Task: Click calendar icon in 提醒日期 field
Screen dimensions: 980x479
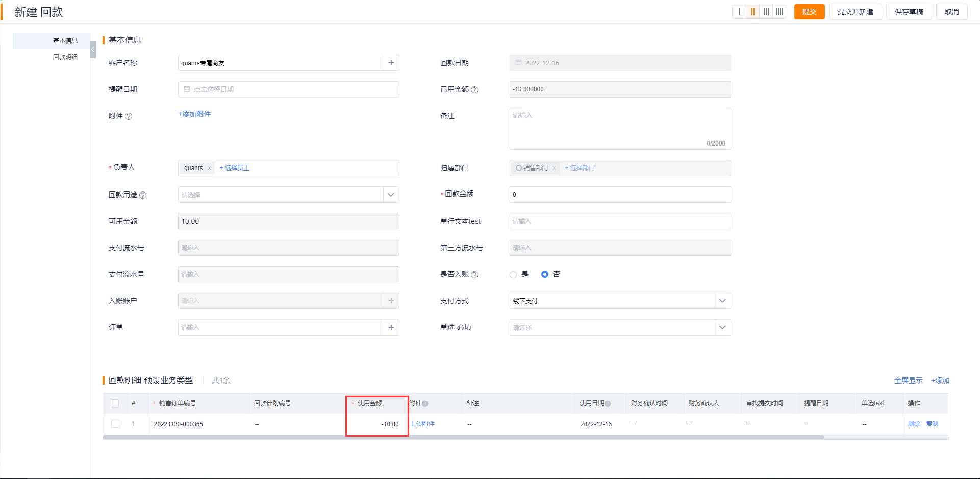Action: click(x=187, y=89)
